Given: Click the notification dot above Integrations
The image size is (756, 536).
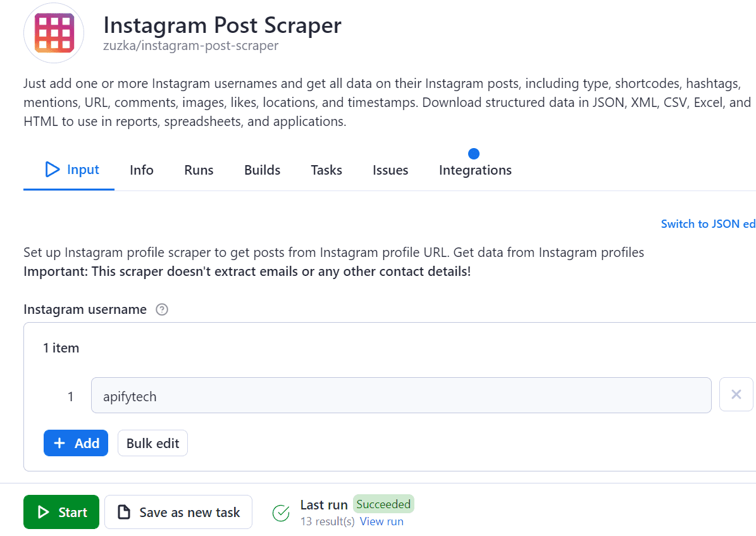Looking at the screenshot, I should (474, 153).
